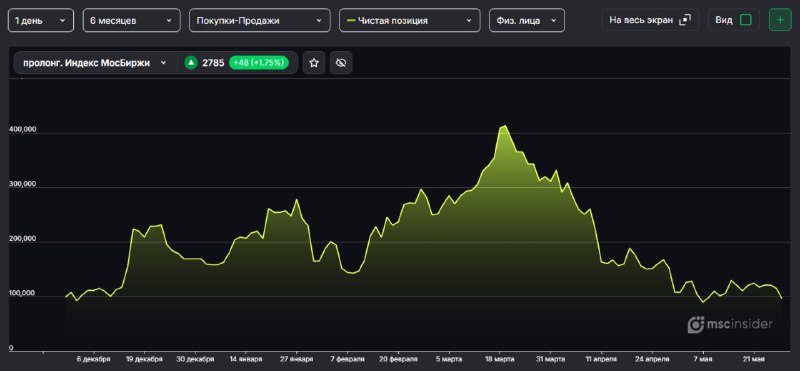
Task: Click the Вид button
Action: (x=734, y=20)
